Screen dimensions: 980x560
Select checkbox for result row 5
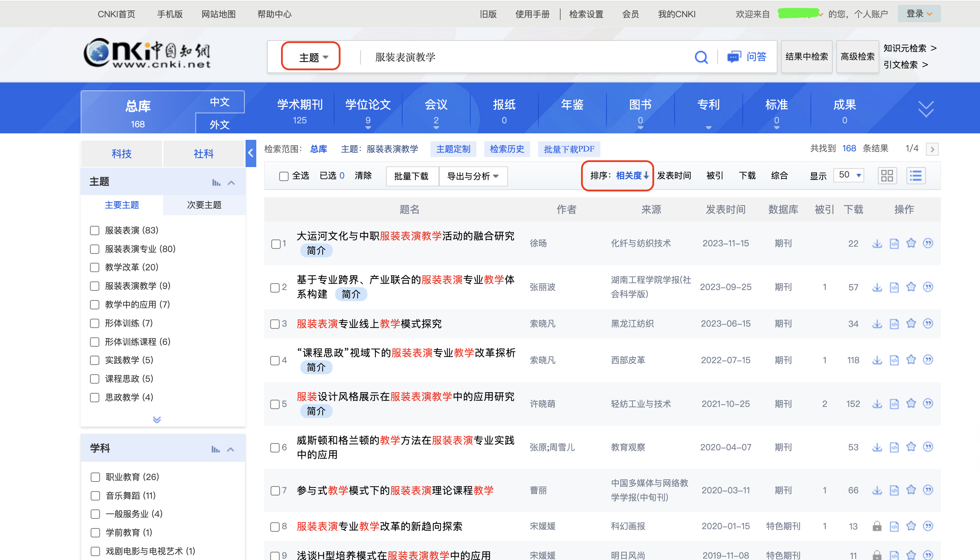275,404
